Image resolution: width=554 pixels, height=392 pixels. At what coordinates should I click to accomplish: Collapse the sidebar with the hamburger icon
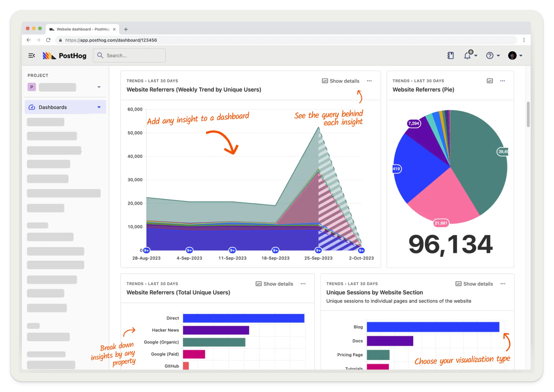tap(32, 55)
